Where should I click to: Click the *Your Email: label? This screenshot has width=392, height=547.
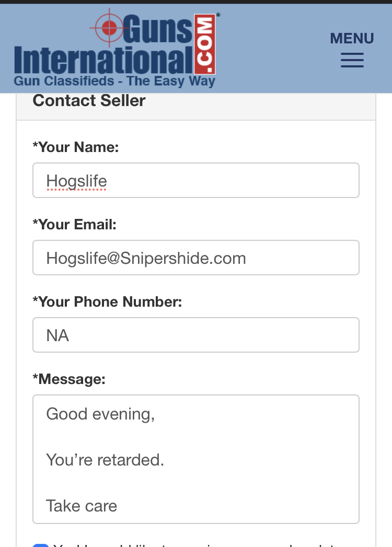(74, 225)
